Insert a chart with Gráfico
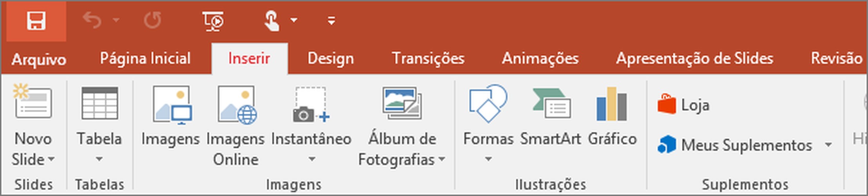 (x=612, y=104)
